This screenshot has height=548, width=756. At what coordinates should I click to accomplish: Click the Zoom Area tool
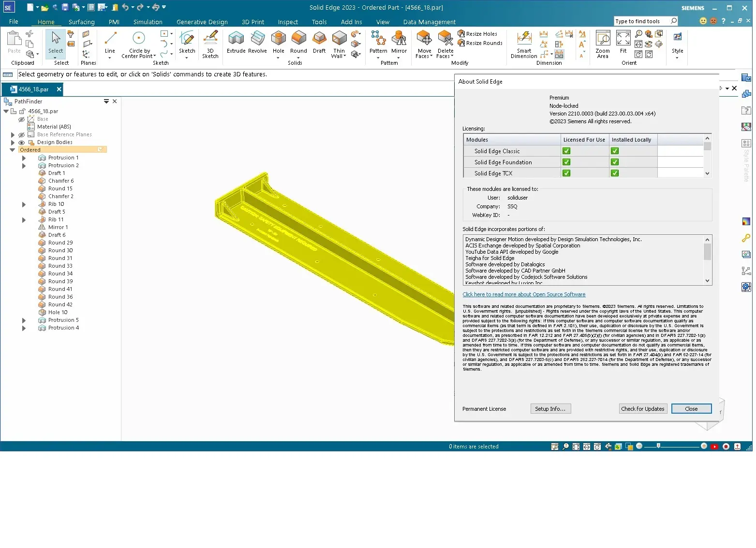coord(603,44)
